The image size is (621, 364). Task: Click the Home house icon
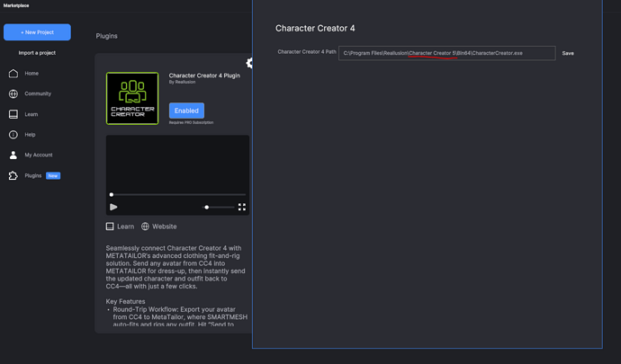pyautogui.click(x=13, y=73)
